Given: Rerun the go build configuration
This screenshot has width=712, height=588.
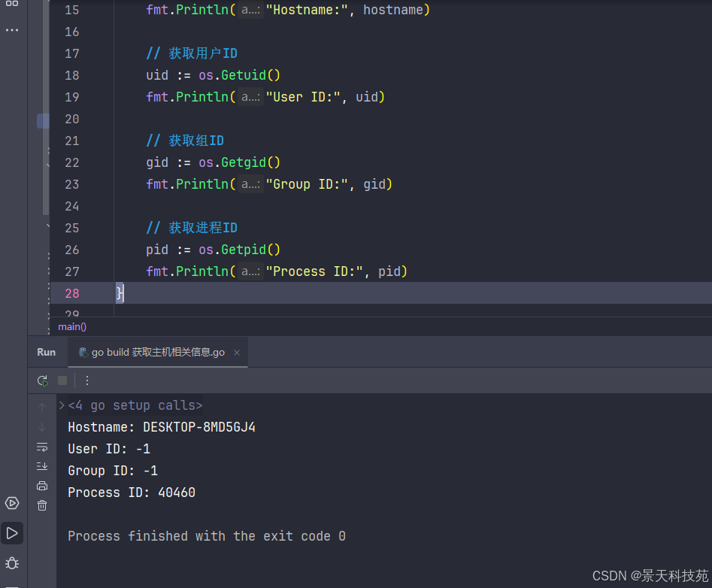Looking at the screenshot, I should [43, 380].
